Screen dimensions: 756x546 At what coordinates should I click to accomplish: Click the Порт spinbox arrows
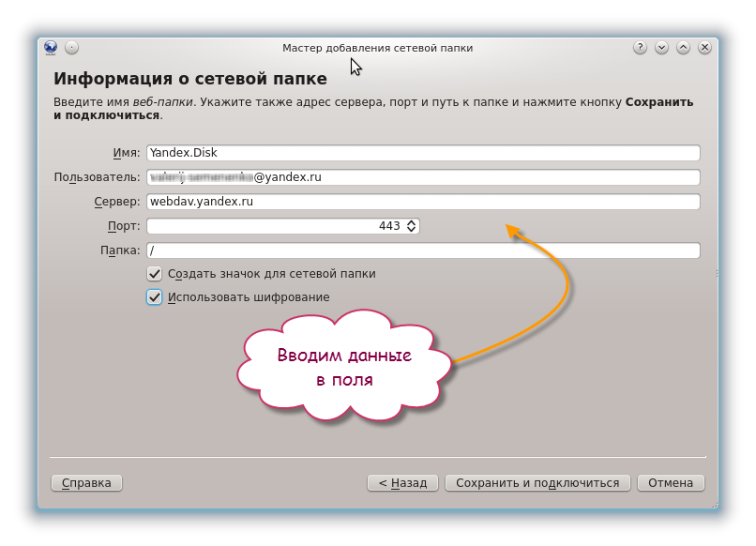pos(411,226)
